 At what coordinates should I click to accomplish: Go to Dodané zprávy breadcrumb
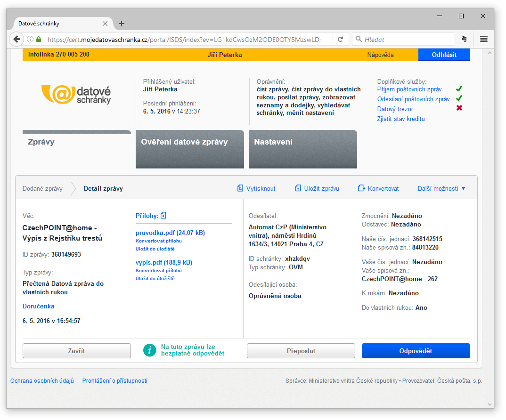pos(42,188)
